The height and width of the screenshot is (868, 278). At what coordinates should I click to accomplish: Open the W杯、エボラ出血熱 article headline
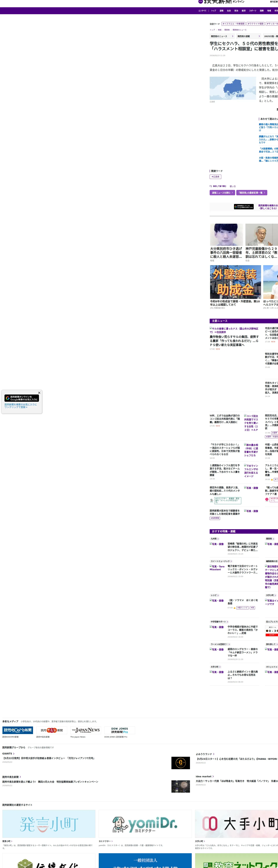coord(225,419)
